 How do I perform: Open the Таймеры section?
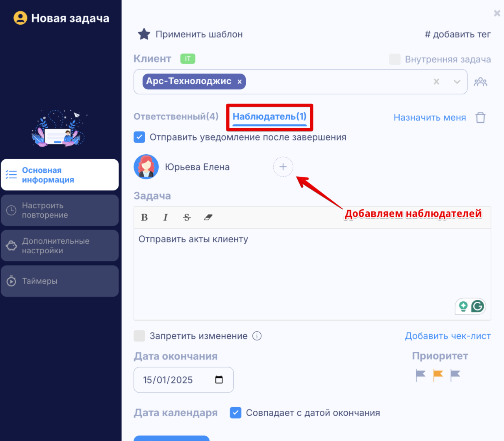pos(60,281)
